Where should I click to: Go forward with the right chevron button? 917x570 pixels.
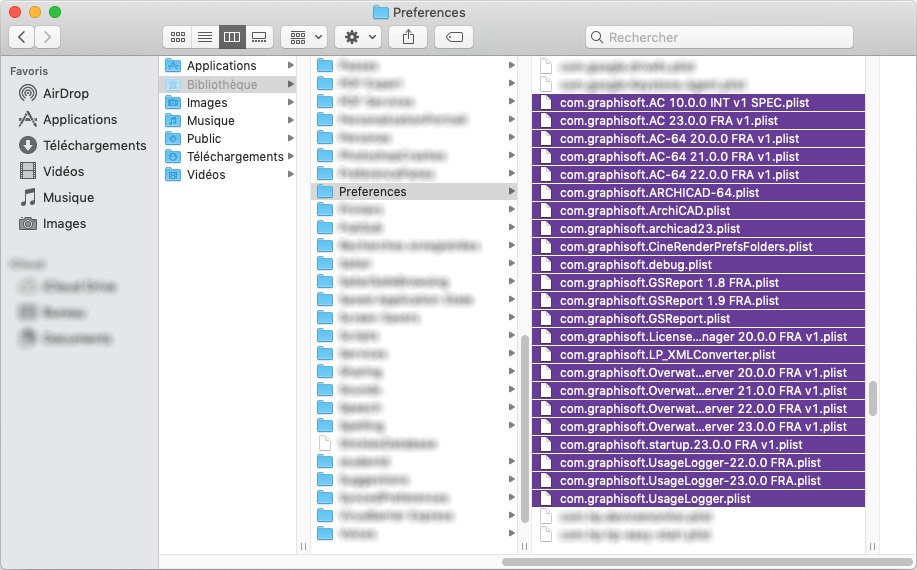47,37
